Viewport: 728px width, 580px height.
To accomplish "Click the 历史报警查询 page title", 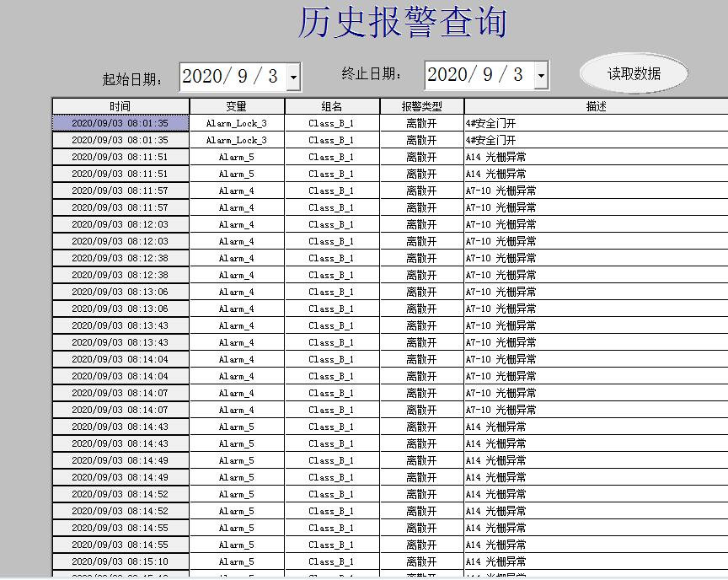I will [x=402, y=23].
